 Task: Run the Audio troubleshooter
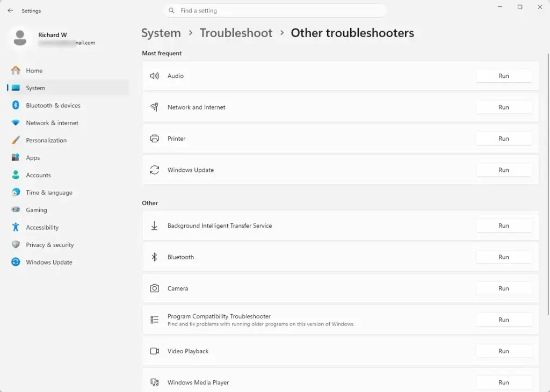(504, 76)
